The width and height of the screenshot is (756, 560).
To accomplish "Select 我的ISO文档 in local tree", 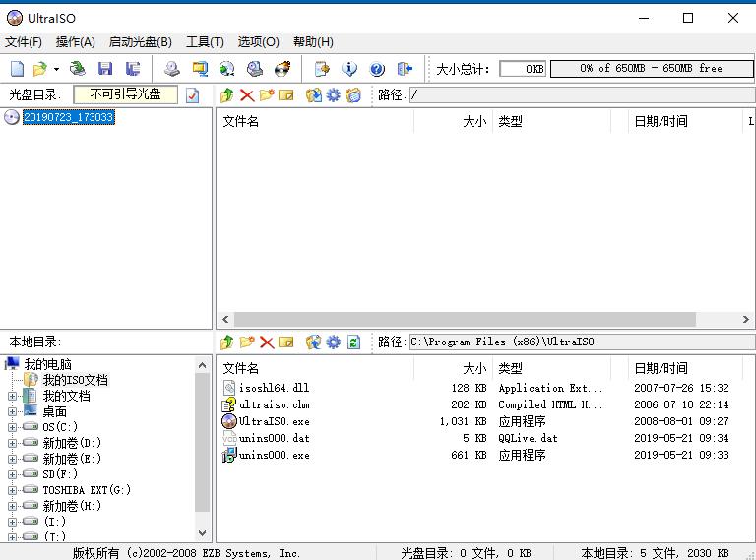I will (75, 380).
